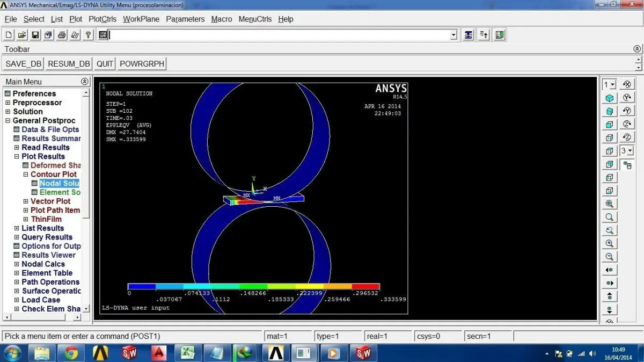Open the command input history dropdown arrow
This screenshot has height=362, width=644.
pos(453,35)
